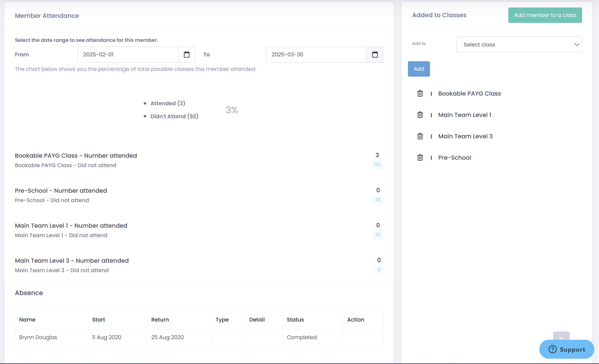Image resolution: width=599 pixels, height=364 pixels.
Task: Remove Main Team Level 1 with trash icon
Action: [420, 115]
